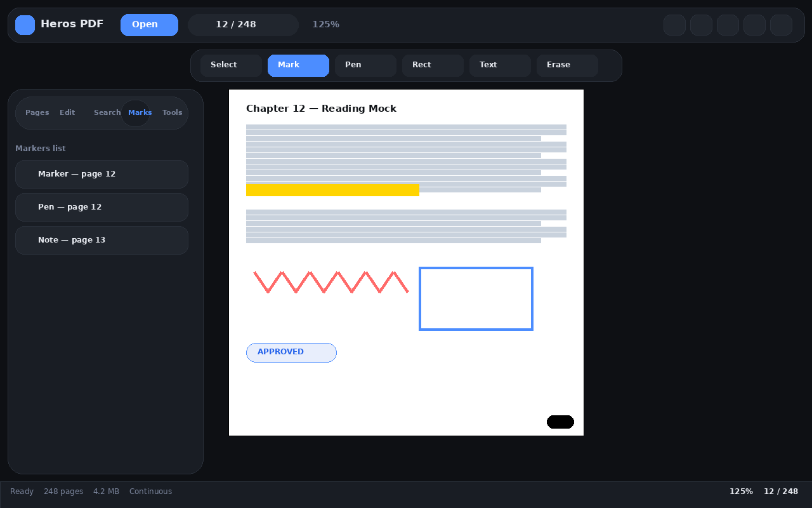Click the 12 / 248 counter in status bar
Image resolution: width=812 pixels, height=508 pixels.
(x=781, y=491)
